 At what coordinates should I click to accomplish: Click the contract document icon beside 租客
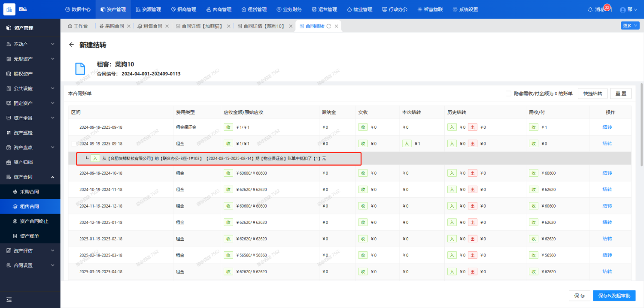coord(80,69)
